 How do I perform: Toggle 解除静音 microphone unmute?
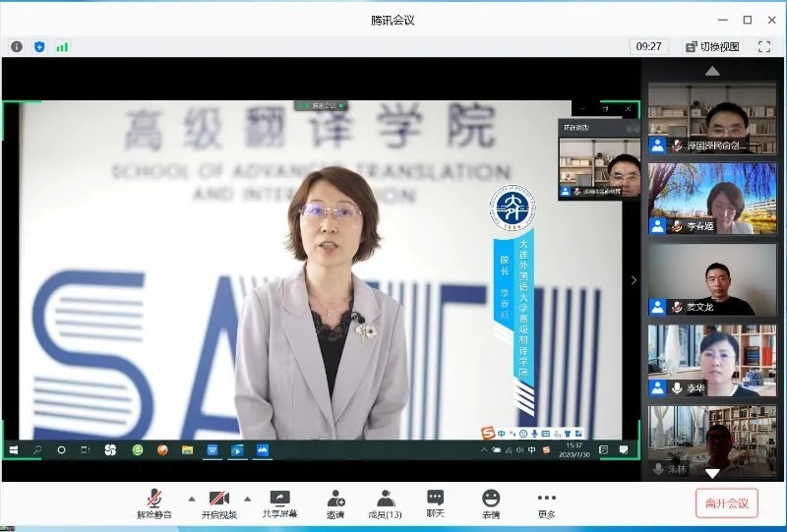[x=154, y=503]
